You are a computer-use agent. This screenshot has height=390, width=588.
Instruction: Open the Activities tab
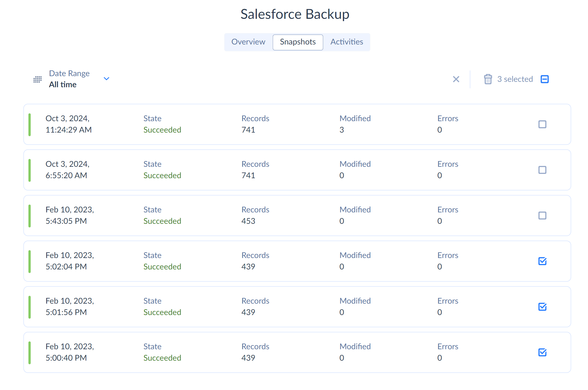pos(347,42)
